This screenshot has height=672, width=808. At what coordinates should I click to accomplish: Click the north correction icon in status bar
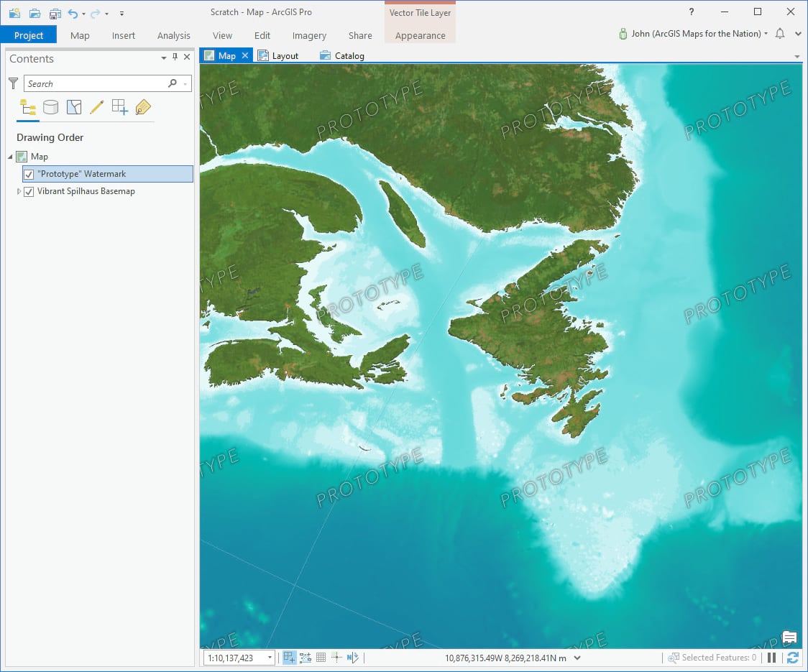pos(352,658)
